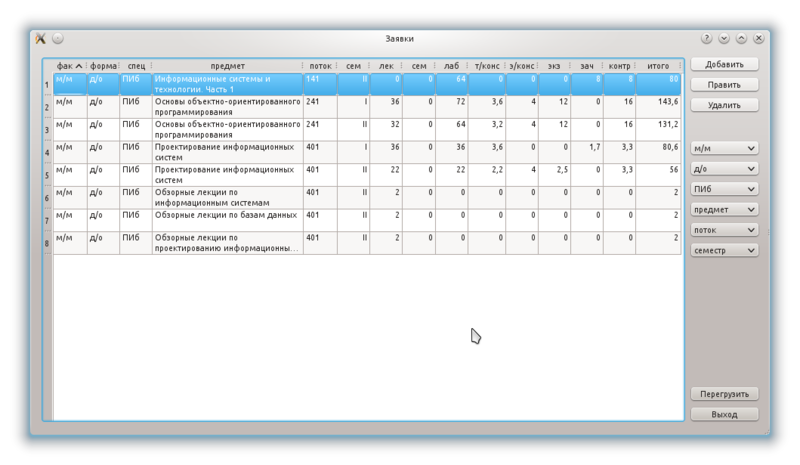Select 'Обзорные лекции по базам данных' cell
The image size is (800, 465).
pos(228,221)
